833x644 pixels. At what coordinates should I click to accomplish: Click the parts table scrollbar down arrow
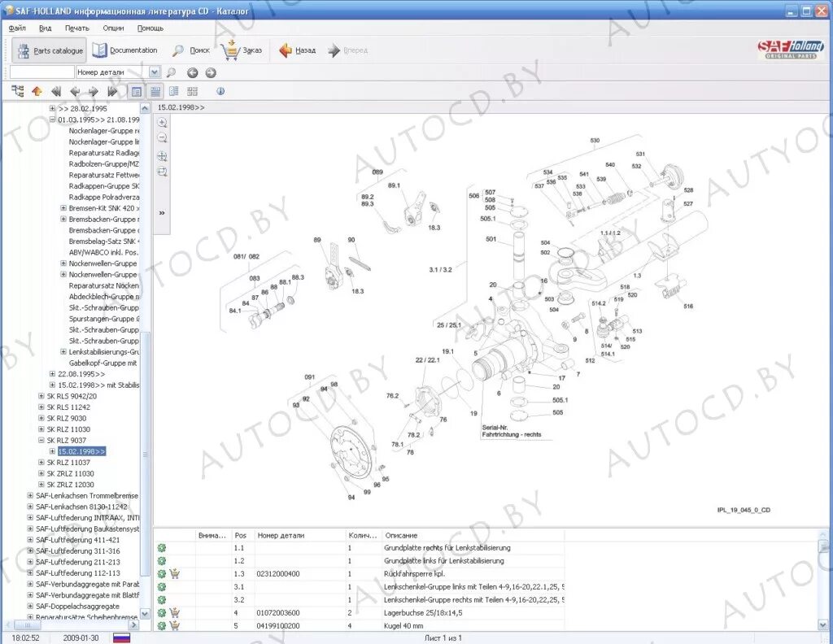coord(823,624)
